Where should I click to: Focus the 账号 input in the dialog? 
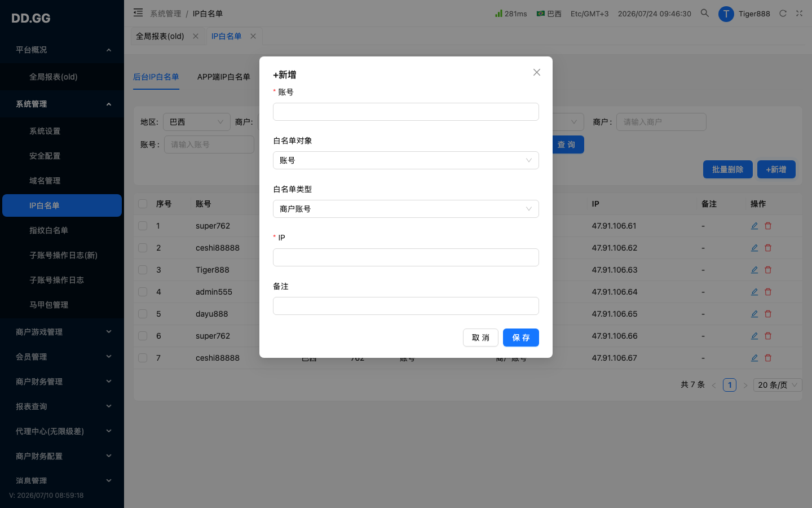406,112
